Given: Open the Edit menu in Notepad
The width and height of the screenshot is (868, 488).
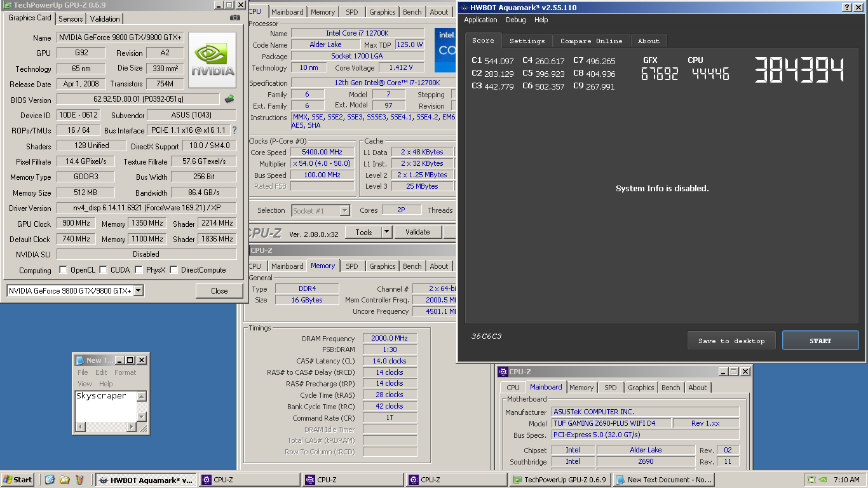Looking at the screenshot, I should [x=101, y=372].
